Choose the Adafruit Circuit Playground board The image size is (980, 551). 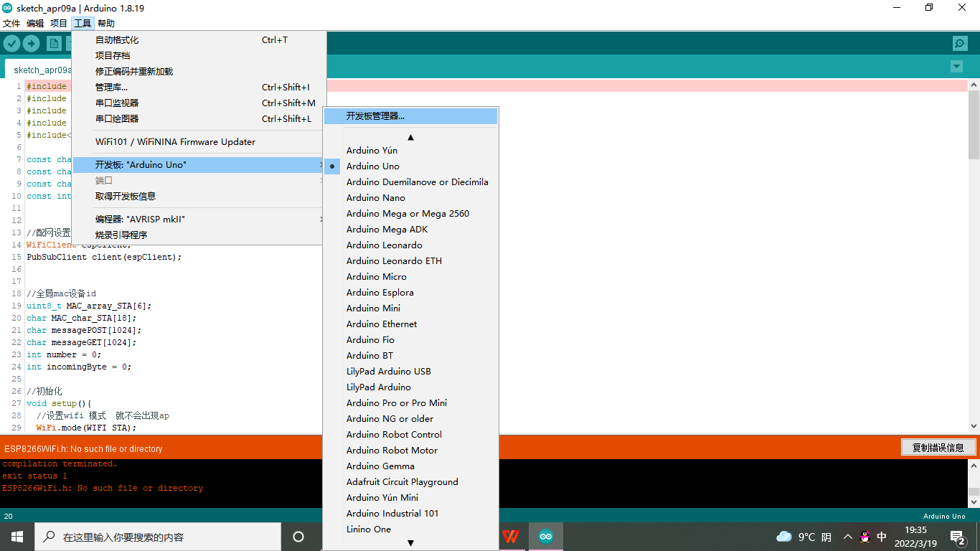[410, 482]
